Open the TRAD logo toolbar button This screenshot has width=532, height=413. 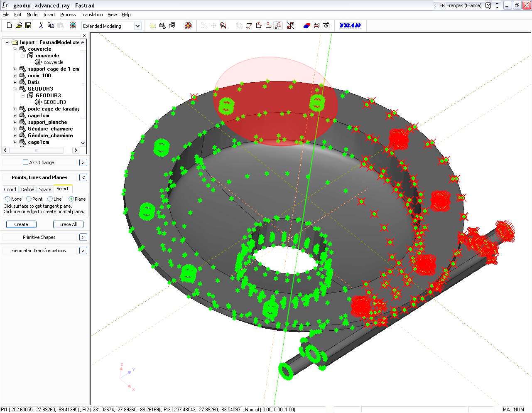[x=350, y=25]
